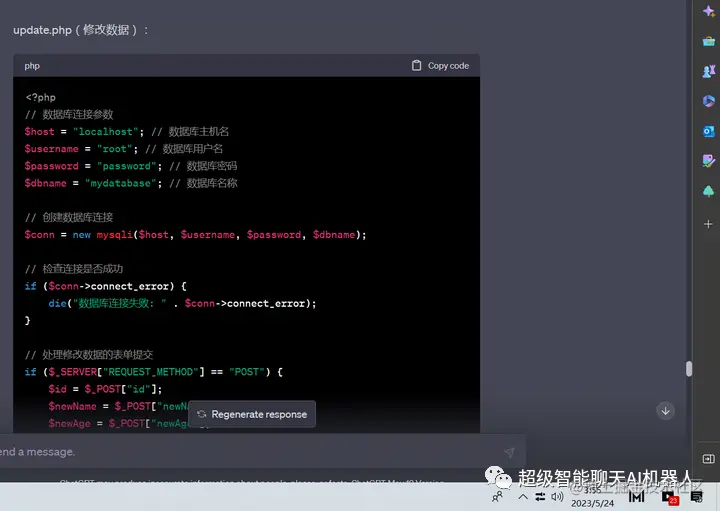
Task: Open the green tree sidebar icon
Action: [x=709, y=191]
